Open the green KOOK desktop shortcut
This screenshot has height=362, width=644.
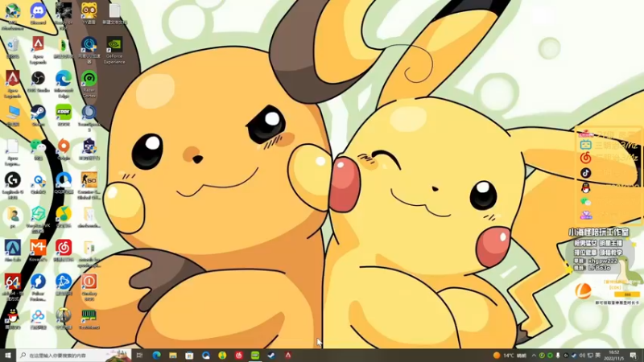tap(64, 116)
